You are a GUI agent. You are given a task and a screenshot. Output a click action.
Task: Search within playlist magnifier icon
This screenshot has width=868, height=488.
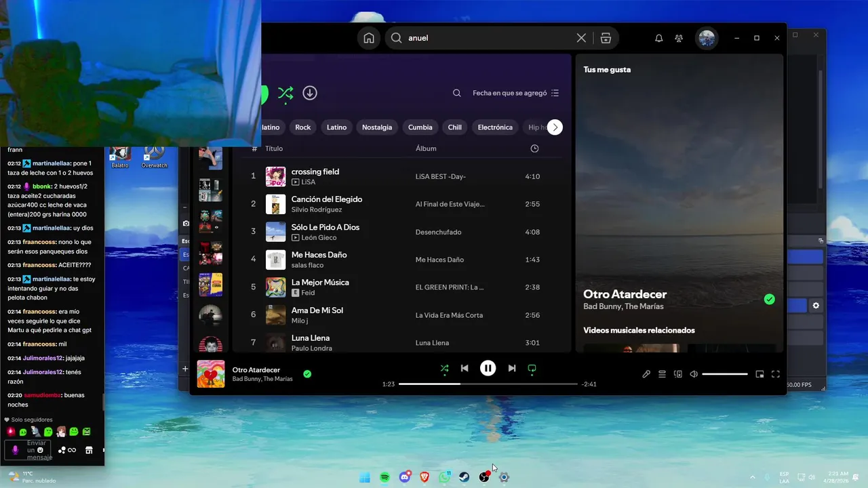(457, 93)
